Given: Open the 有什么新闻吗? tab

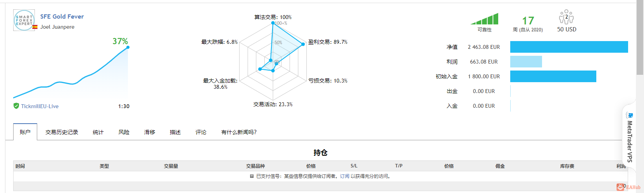Looking at the screenshot, I should point(239,132).
